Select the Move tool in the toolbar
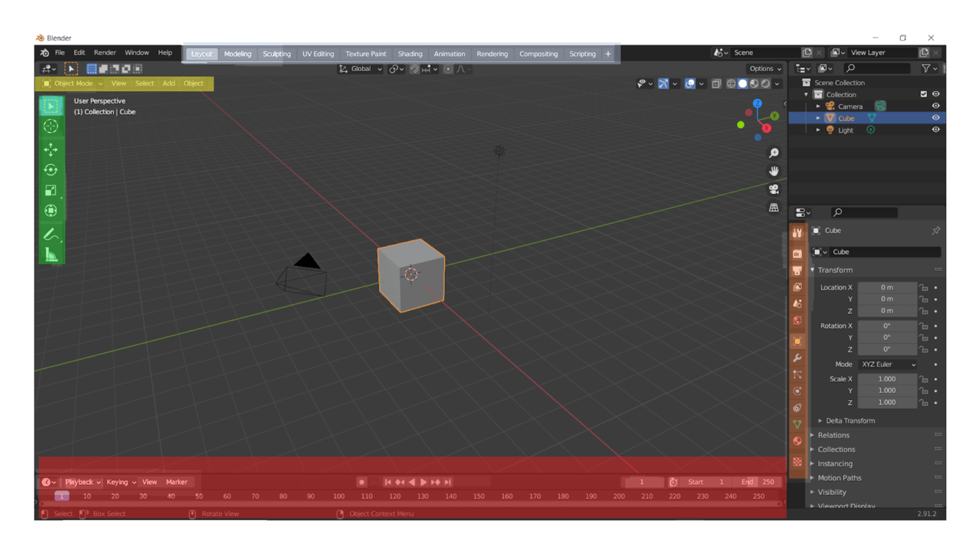The image size is (980, 551). pos(51,150)
